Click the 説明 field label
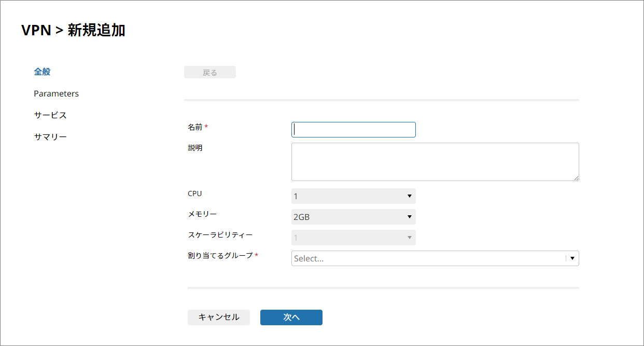 click(195, 148)
